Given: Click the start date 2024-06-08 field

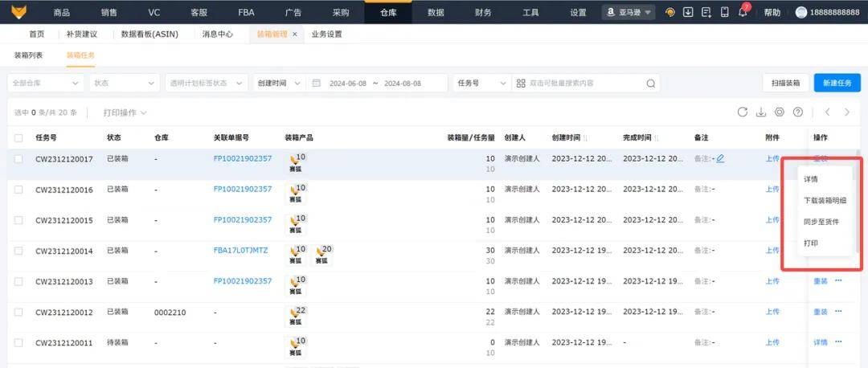Looking at the screenshot, I should point(348,84).
